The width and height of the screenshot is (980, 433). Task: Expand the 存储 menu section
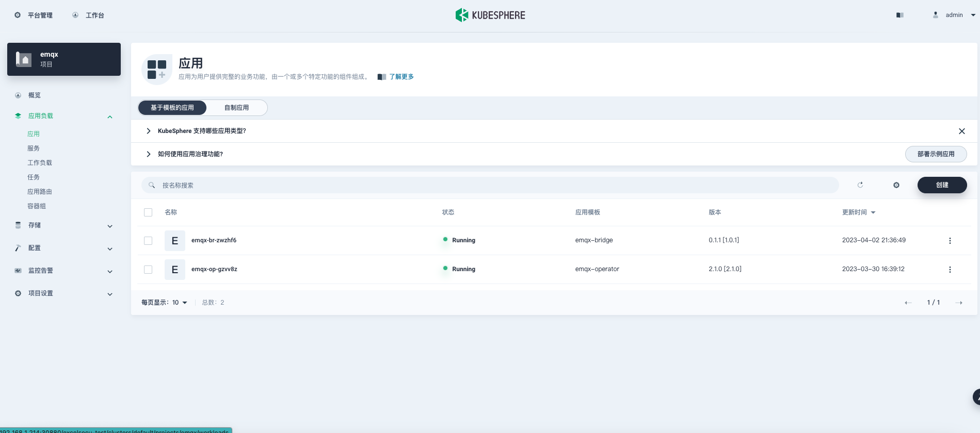click(110, 226)
